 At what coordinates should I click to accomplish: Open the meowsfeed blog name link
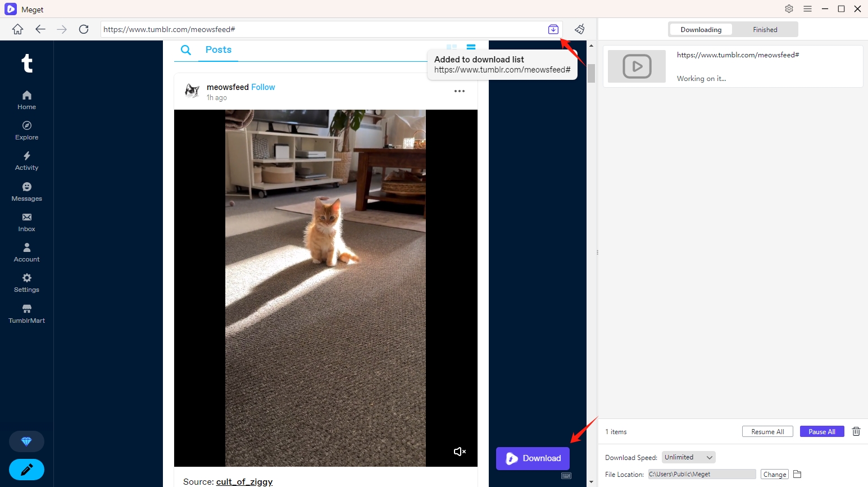tap(228, 87)
